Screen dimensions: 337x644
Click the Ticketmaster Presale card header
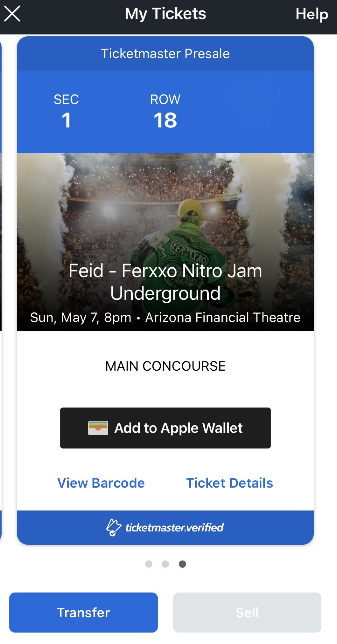tap(165, 54)
